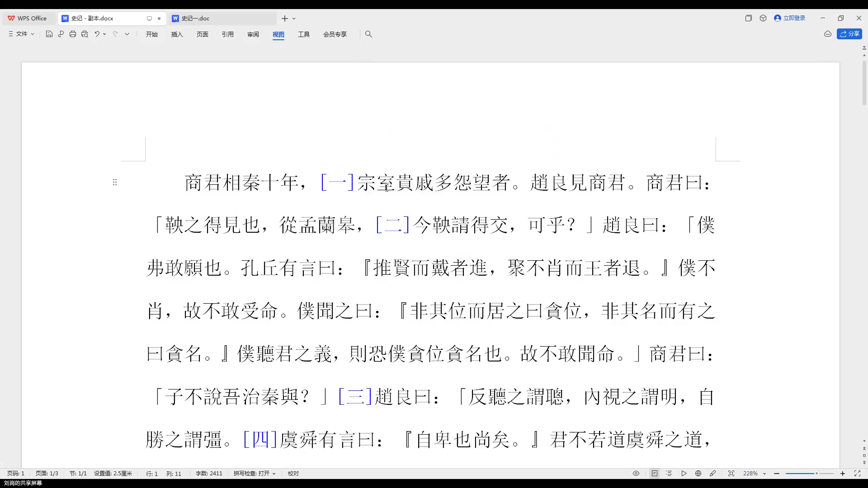This screenshot has height=488, width=868.
Task: Click the Redo arrow icon
Action: (115, 34)
